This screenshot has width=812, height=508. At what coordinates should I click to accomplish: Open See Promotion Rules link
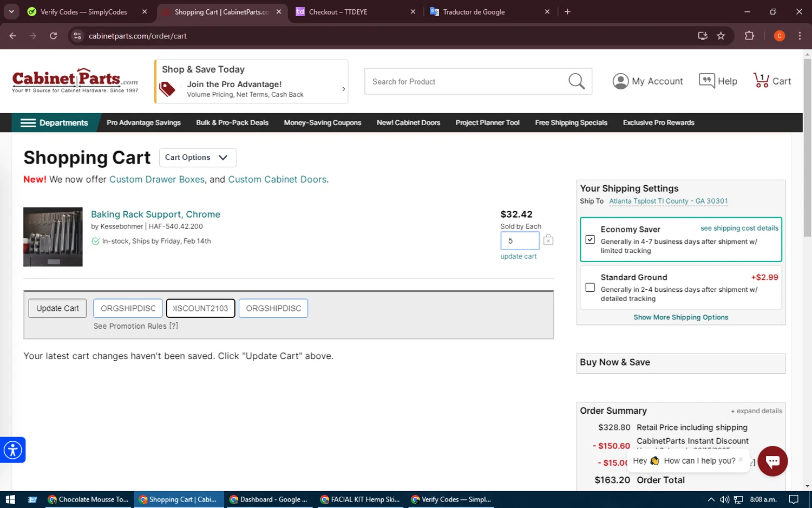tap(136, 326)
